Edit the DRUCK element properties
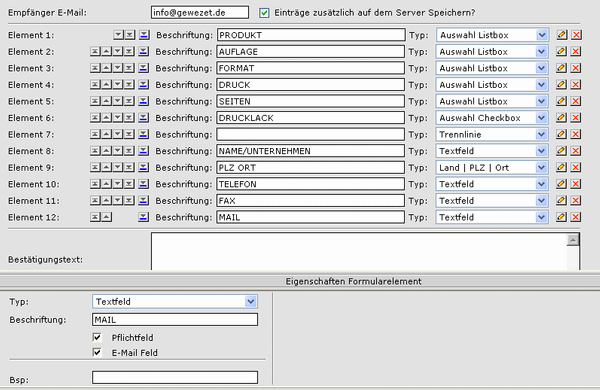Viewport: 600px width, 390px height. [x=561, y=85]
